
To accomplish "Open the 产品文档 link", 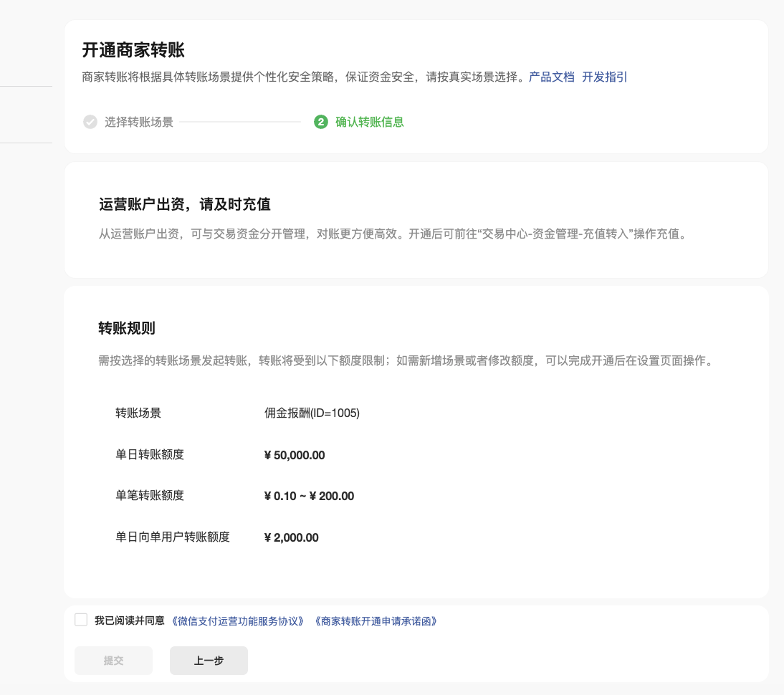I will [x=551, y=77].
